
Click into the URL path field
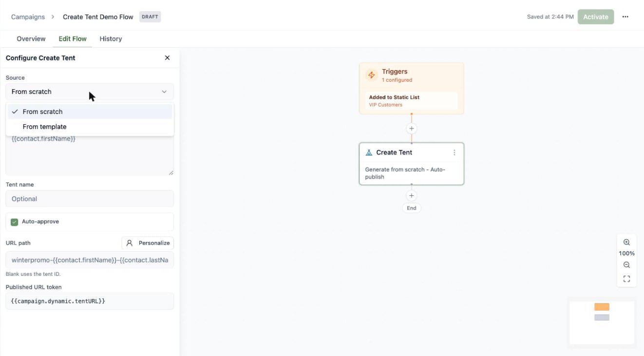(x=90, y=260)
